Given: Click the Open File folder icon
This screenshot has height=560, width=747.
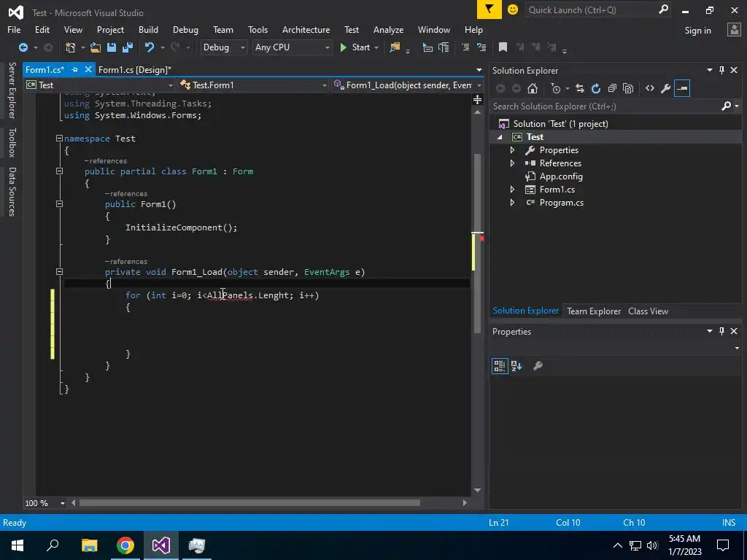Looking at the screenshot, I should tap(96, 47).
